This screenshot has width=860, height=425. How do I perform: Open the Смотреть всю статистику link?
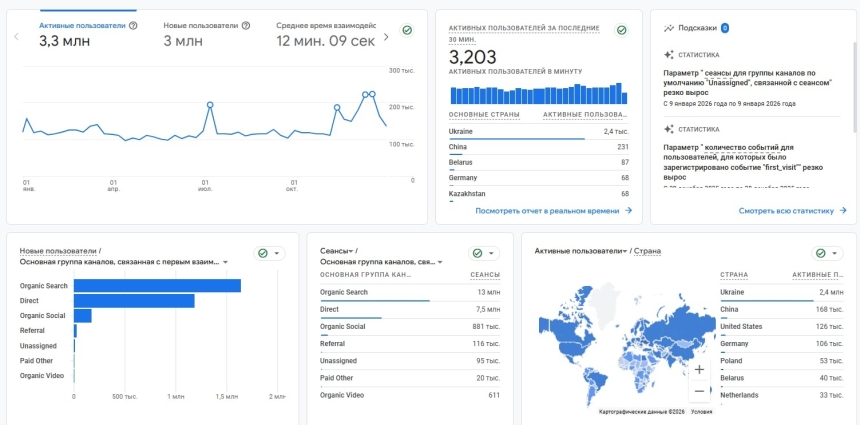pyautogui.click(x=792, y=211)
